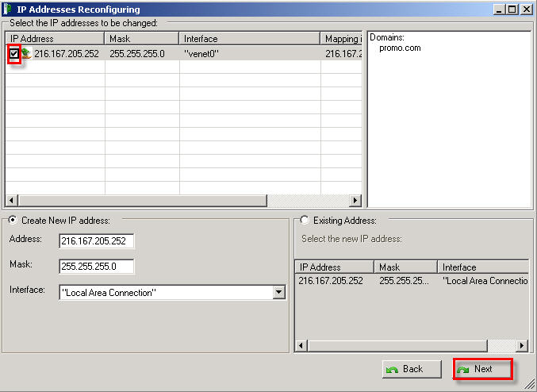The width and height of the screenshot is (537, 392).
Task: Open the Interface dropdown list
Action: click(x=279, y=292)
